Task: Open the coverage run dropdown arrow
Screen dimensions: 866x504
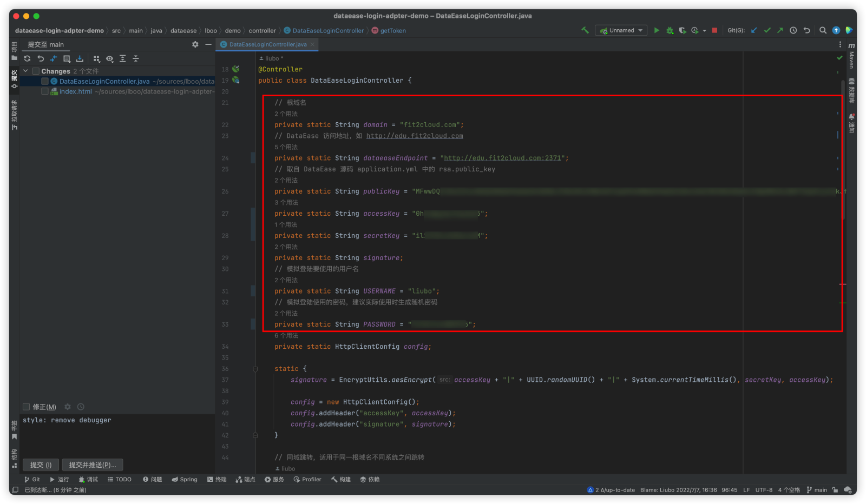Action: tap(704, 31)
